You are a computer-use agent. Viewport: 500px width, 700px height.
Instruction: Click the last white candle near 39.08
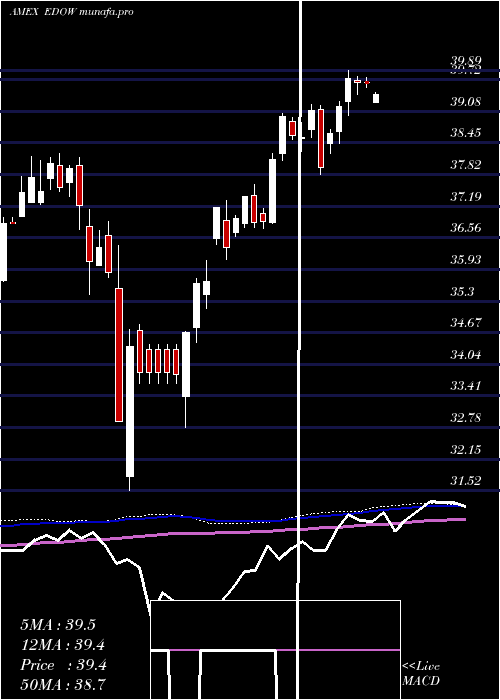click(376, 98)
